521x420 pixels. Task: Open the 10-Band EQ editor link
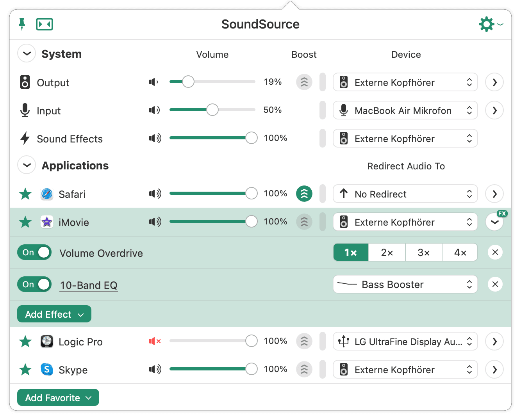coord(89,285)
